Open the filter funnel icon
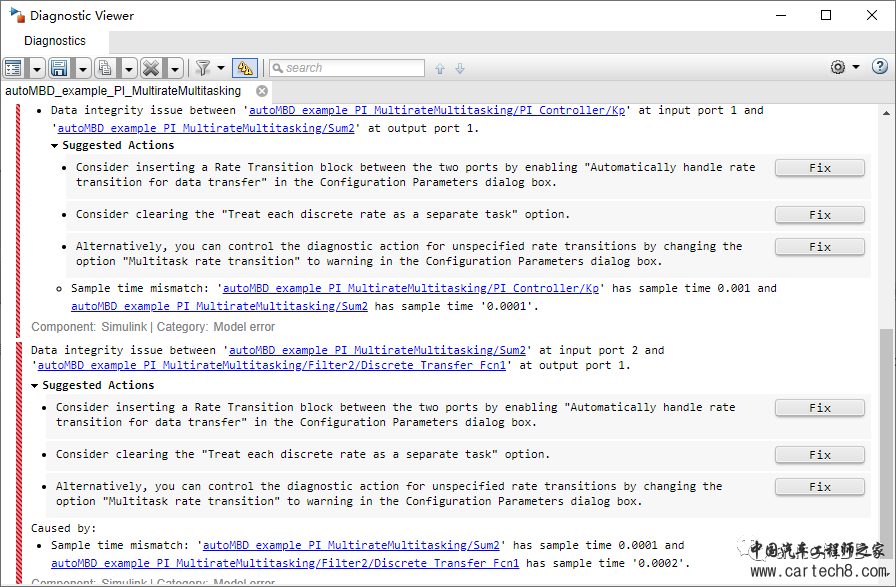The width and height of the screenshot is (896, 587). click(x=203, y=68)
